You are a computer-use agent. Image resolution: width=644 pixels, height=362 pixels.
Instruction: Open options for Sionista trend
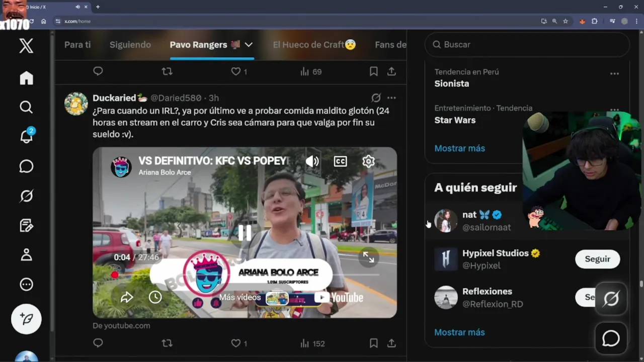coord(614,73)
